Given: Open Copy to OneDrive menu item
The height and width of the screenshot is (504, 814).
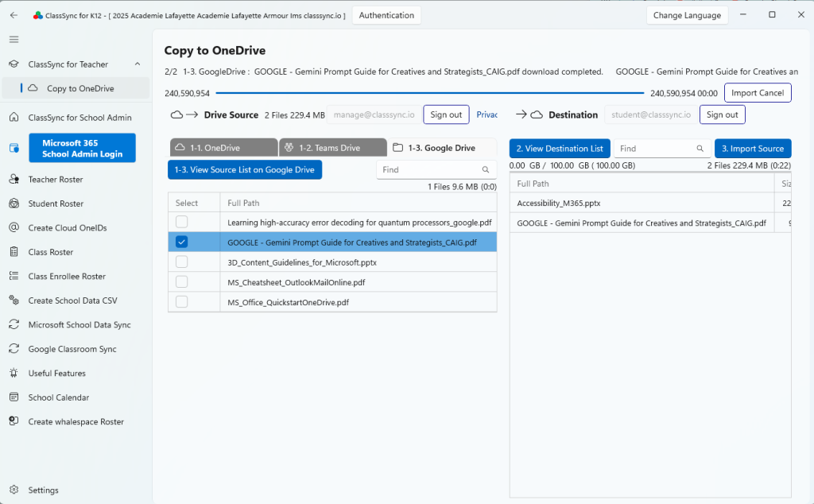Looking at the screenshot, I should coord(76,88).
